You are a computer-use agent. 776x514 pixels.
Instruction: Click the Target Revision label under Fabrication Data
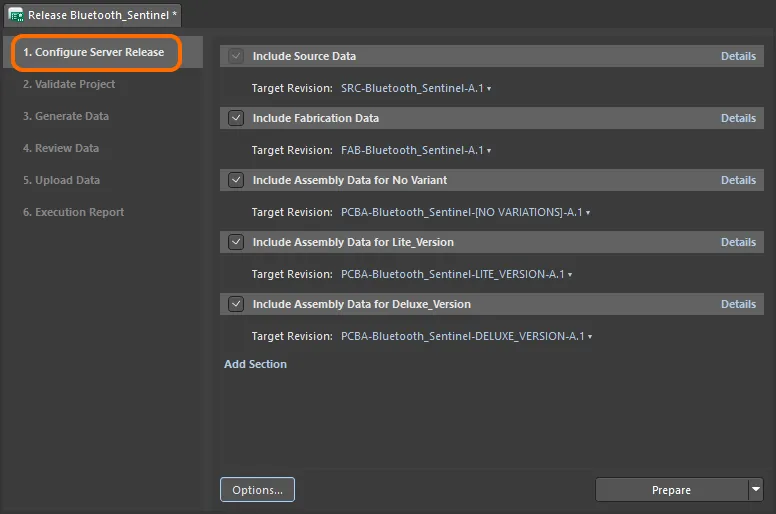(x=292, y=150)
